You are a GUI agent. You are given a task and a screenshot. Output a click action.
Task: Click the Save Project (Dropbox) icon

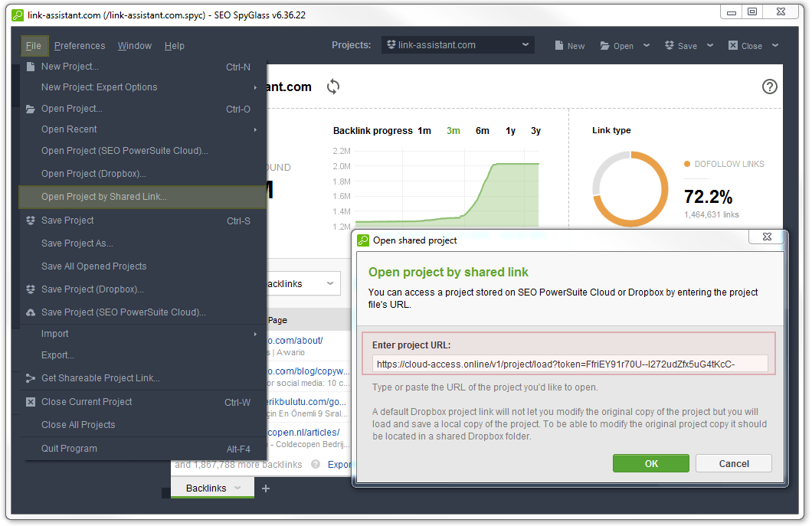tap(31, 289)
